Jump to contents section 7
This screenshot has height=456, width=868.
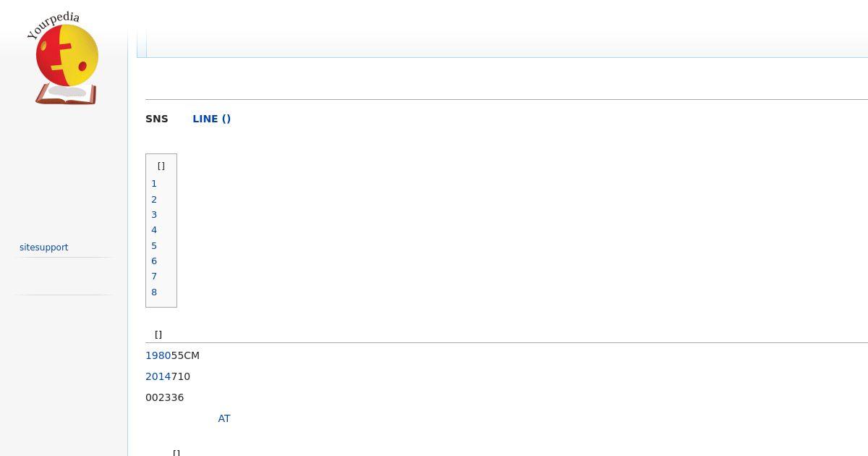(154, 276)
